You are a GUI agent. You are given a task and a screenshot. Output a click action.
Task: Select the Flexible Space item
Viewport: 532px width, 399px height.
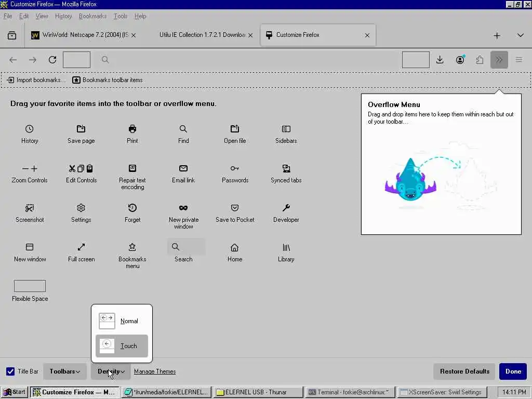(x=30, y=291)
